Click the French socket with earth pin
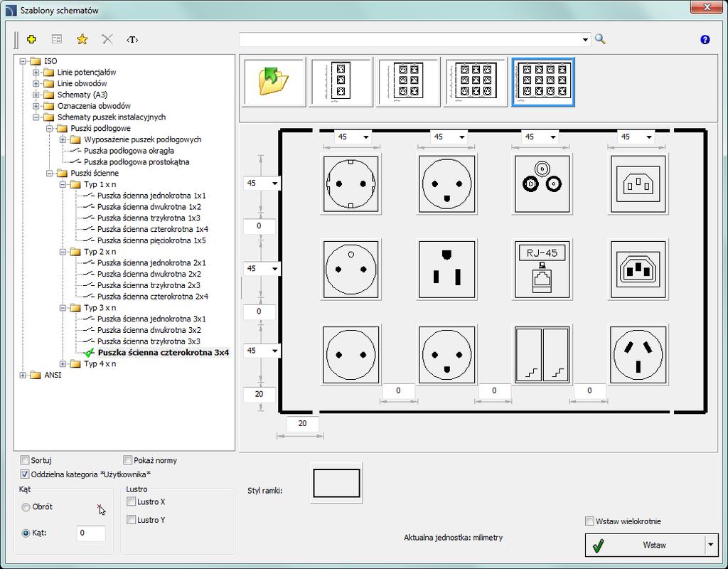The image size is (728, 569). click(x=351, y=270)
